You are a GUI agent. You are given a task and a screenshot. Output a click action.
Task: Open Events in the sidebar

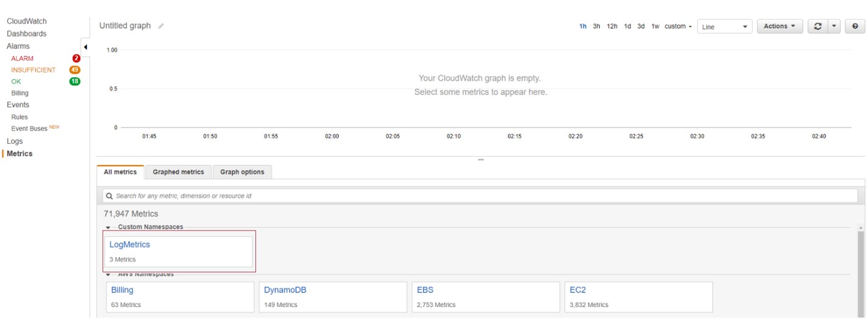pos(18,105)
